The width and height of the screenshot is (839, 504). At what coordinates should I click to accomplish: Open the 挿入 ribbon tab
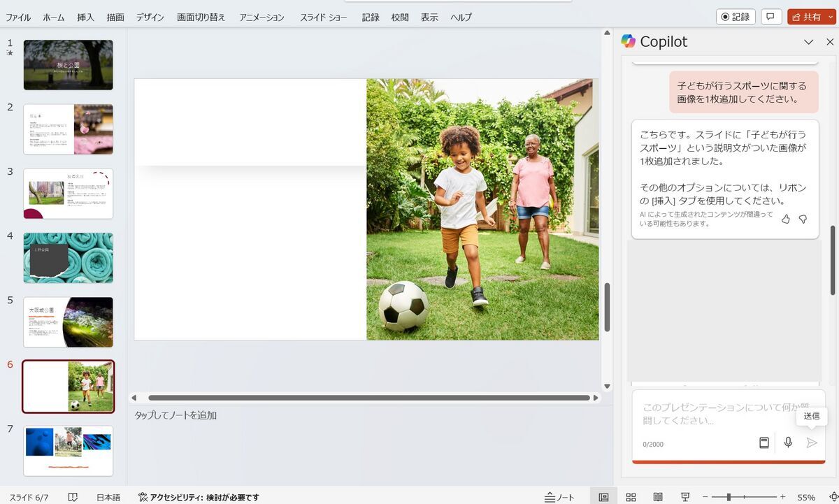85,17
